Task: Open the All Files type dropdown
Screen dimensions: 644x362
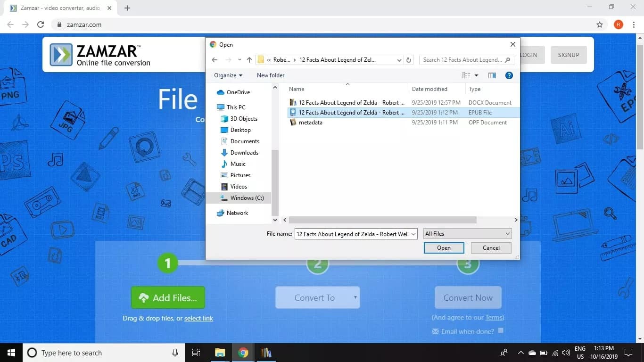Action: point(467,234)
